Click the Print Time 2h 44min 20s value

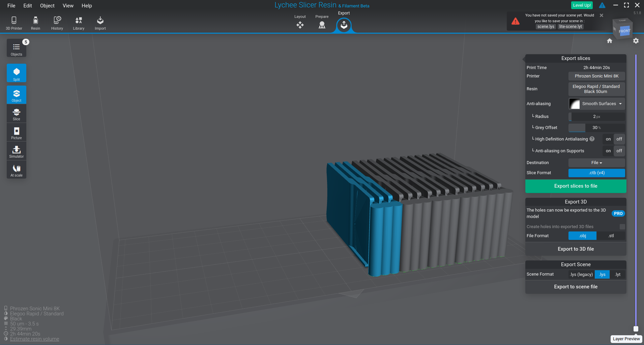597,68
